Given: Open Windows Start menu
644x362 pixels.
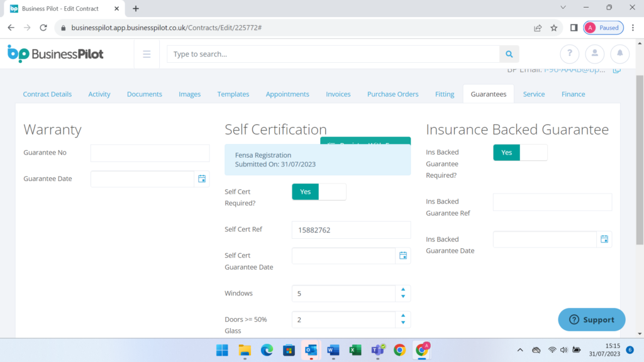Looking at the screenshot, I should click(x=222, y=350).
